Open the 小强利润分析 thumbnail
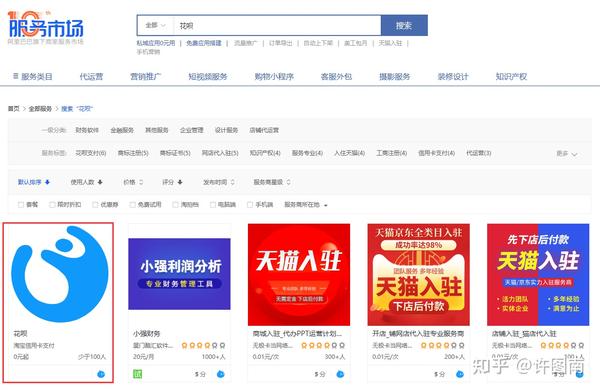This screenshot has height=390, width=600. coord(179,274)
